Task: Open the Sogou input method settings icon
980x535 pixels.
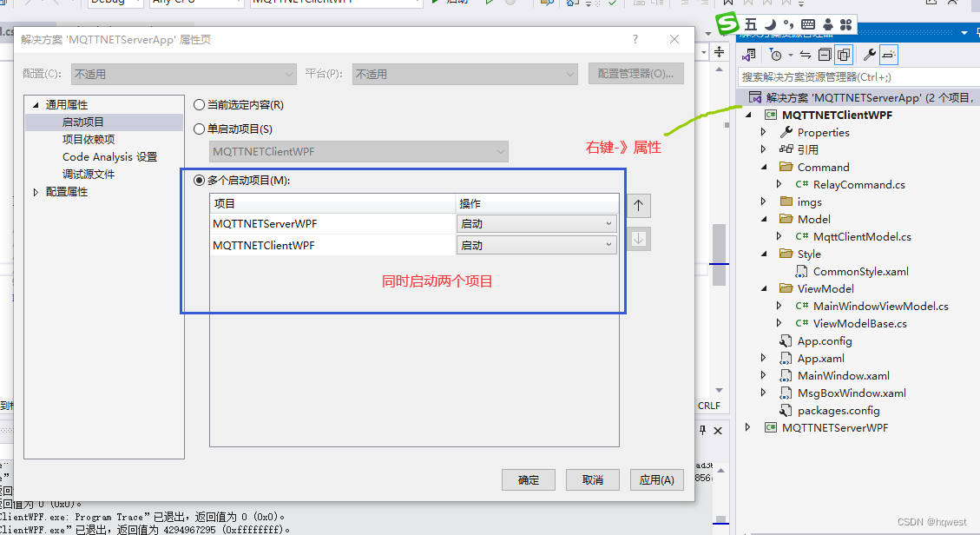Action: click(845, 23)
